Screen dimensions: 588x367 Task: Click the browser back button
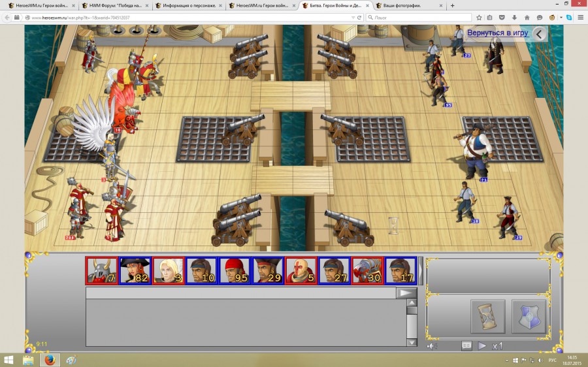pyautogui.click(x=7, y=18)
